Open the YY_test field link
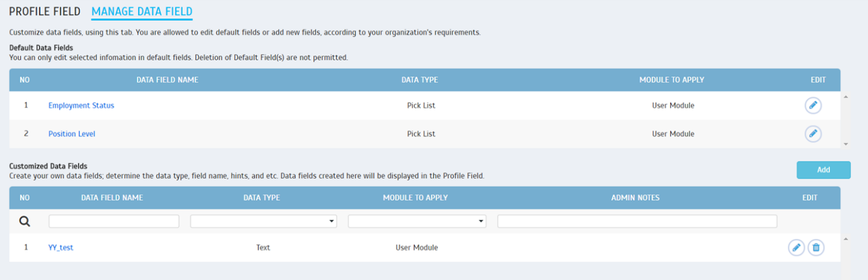The height and width of the screenshot is (280, 868). (x=61, y=248)
